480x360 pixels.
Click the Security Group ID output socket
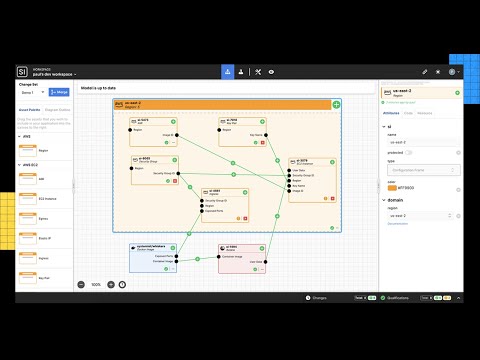tap(178, 173)
